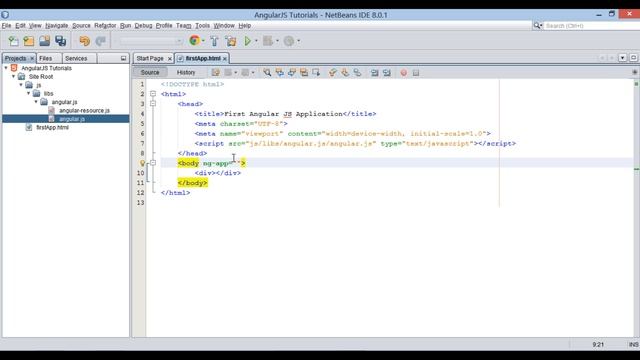This screenshot has width=640, height=360.
Task: Open the Navigate menu
Action: [56, 26]
